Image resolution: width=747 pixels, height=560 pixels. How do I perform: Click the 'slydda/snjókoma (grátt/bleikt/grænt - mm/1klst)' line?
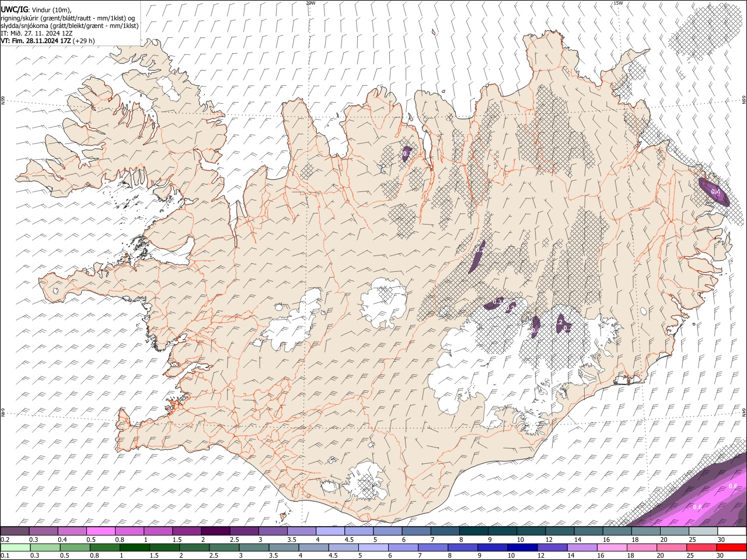click(x=69, y=26)
